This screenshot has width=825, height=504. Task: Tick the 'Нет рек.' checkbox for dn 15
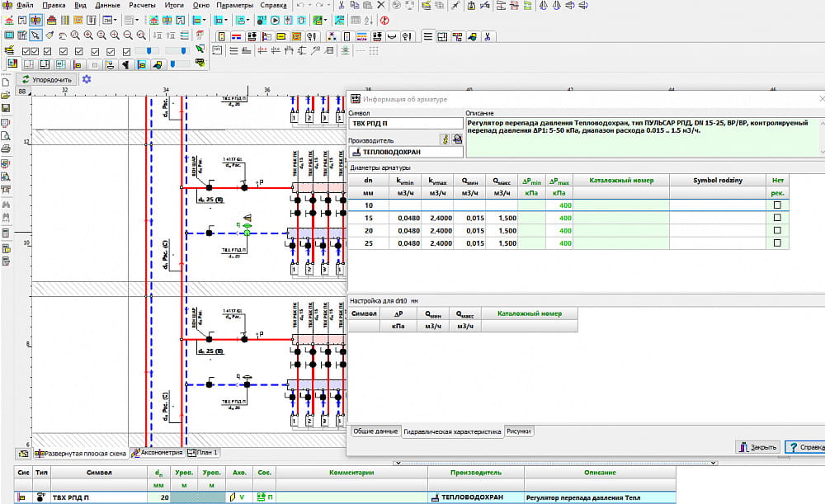(776, 218)
